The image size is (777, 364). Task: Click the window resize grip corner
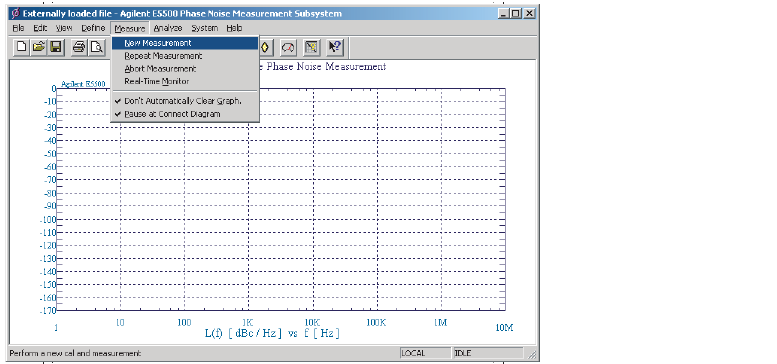tap(532, 354)
